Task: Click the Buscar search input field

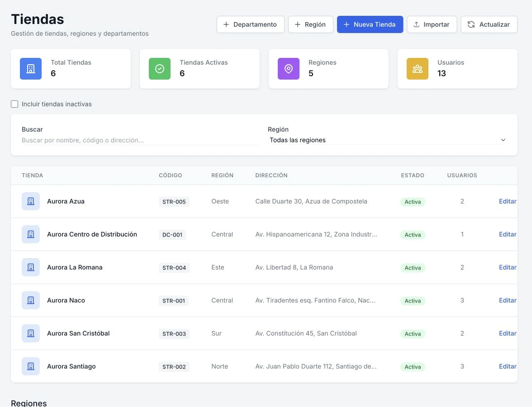Action: pyautogui.click(x=140, y=140)
